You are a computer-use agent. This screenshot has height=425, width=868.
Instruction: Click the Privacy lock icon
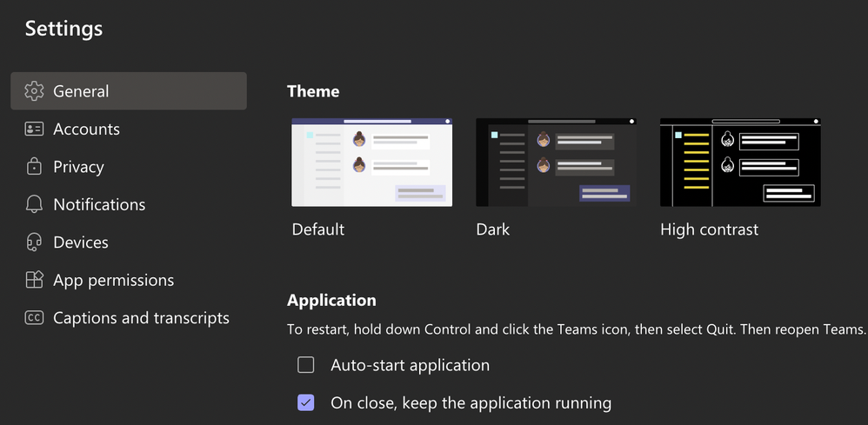pos(34,167)
